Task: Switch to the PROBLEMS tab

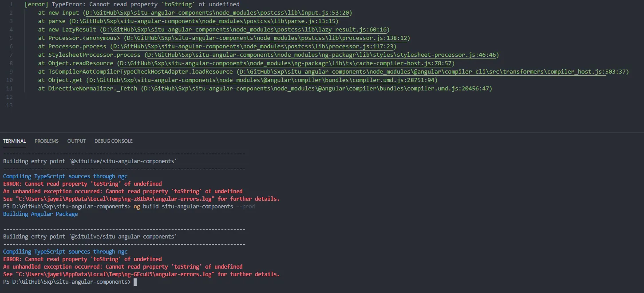Action: (47, 141)
